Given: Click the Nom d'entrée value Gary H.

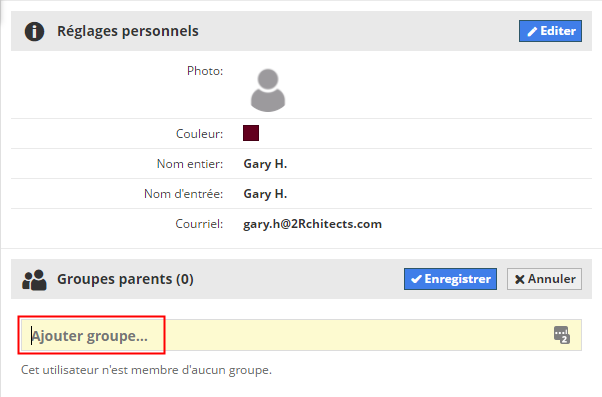Looking at the screenshot, I should coord(265,194).
